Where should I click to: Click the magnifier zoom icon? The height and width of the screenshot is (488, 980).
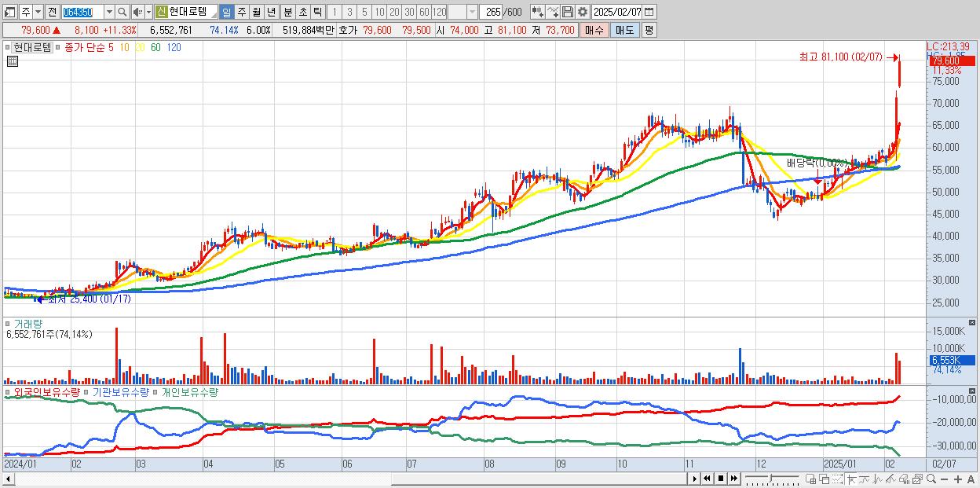[931, 479]
